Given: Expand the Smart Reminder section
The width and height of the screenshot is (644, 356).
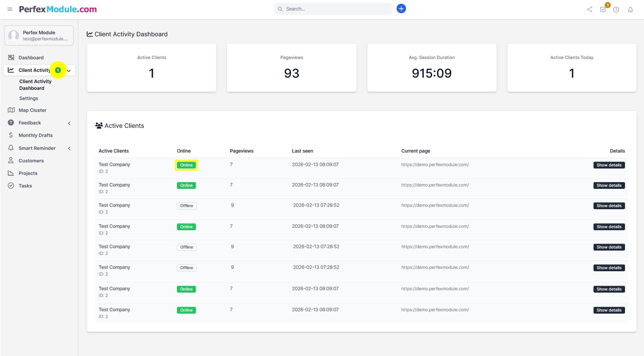Looking at the screenshot, I should (x=69, y=148).
